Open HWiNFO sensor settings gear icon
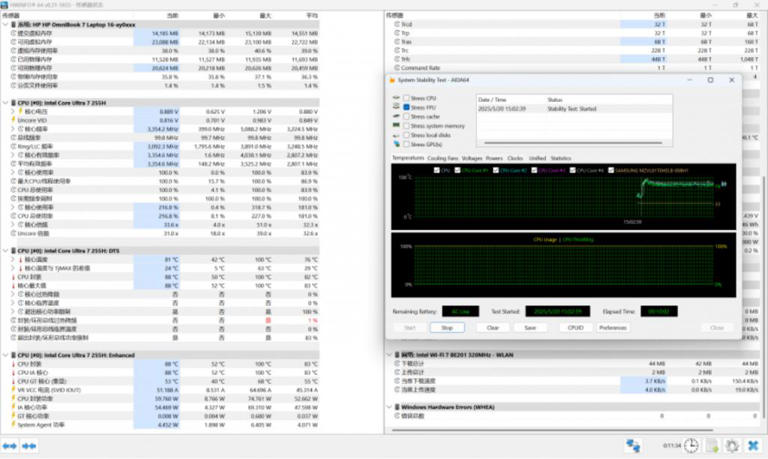Screen dimensions: 768x459 732,445
